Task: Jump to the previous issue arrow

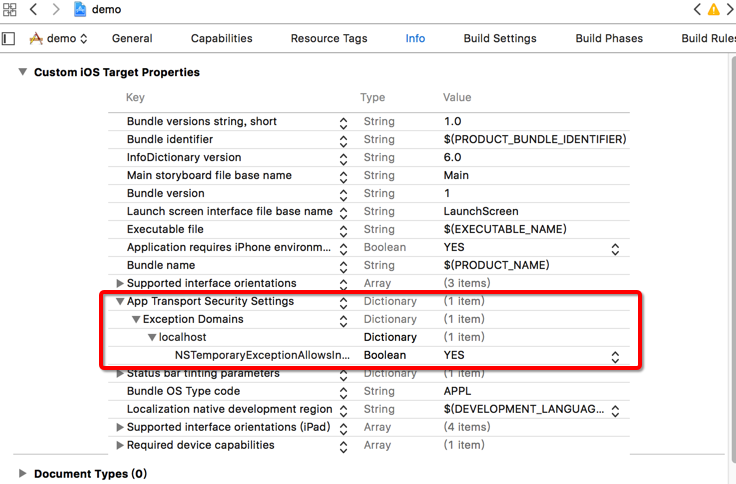Action: (697, 10)
